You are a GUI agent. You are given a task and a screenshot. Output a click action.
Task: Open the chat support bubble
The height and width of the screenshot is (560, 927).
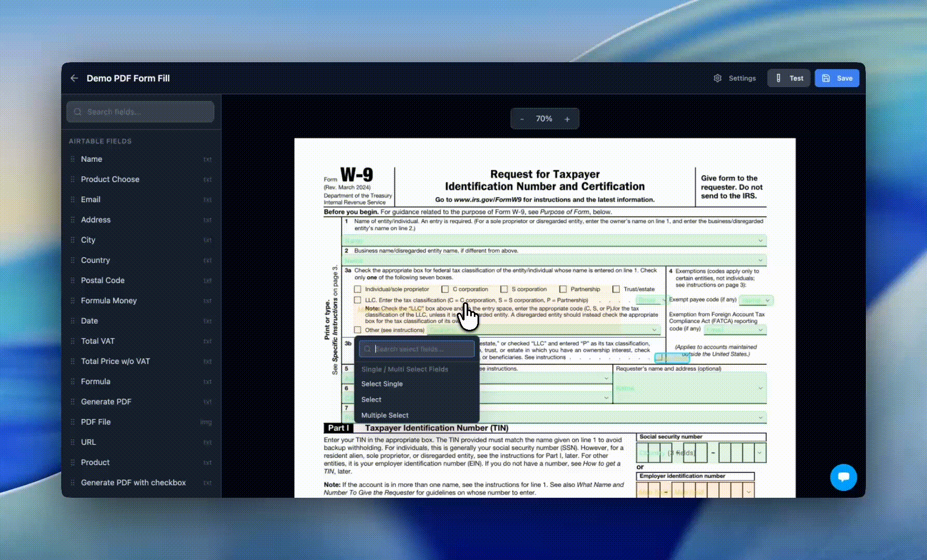click(844, 477)
